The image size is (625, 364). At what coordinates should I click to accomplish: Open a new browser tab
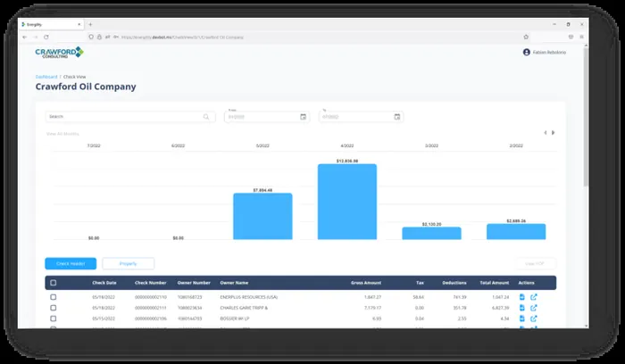tap(90, 25)
